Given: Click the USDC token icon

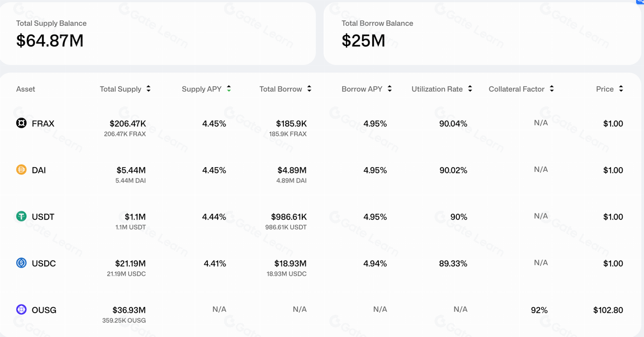Looking at the screenshot, I should tap(21, 263).
